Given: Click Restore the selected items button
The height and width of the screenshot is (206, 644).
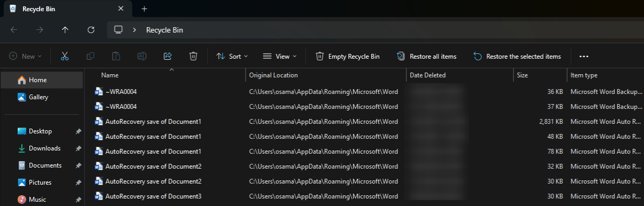Looking at the screenshot, I should click(x=517, y=56).
